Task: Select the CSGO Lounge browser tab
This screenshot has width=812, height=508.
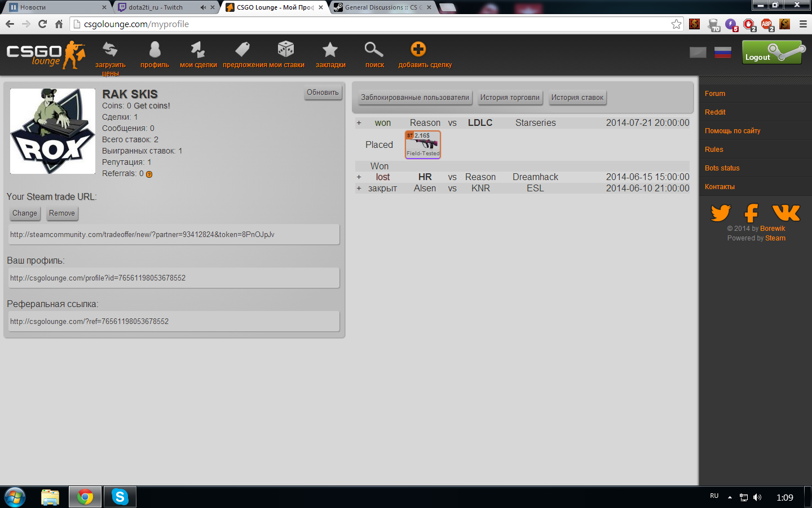Action: coord(275,7)
